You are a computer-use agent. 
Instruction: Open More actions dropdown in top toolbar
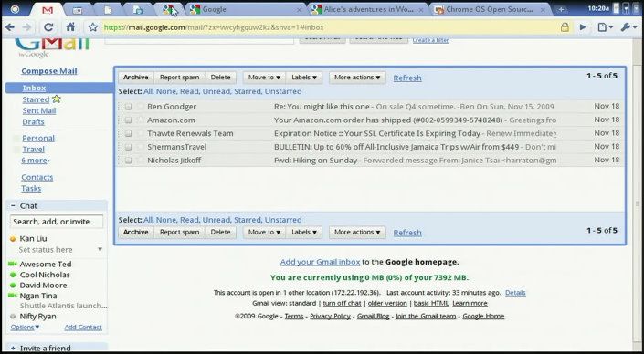[x=357, y=78]
